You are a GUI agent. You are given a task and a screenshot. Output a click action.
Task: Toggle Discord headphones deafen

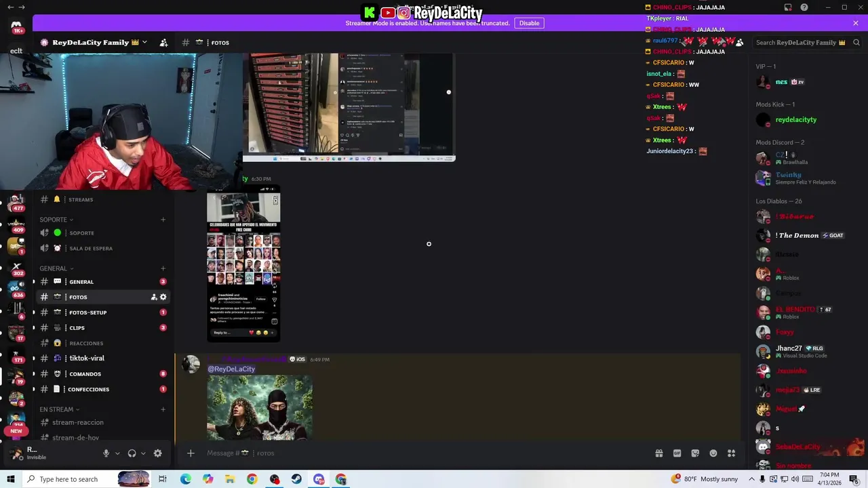(132, 453)
